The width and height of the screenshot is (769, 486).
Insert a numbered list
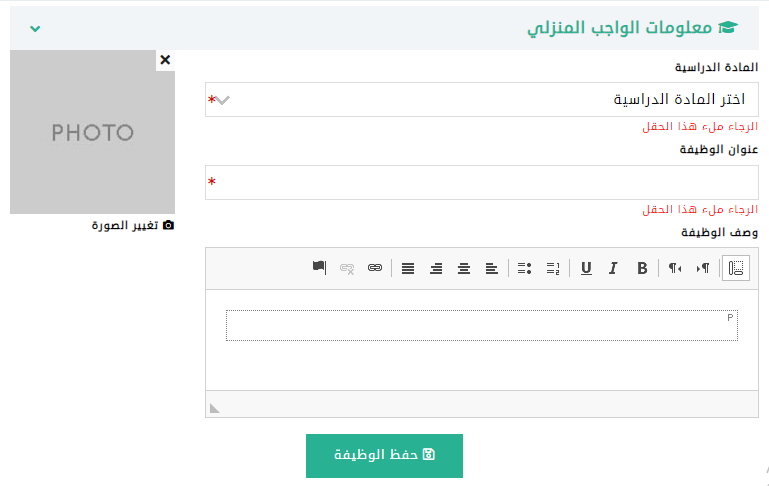pos(553,268)
